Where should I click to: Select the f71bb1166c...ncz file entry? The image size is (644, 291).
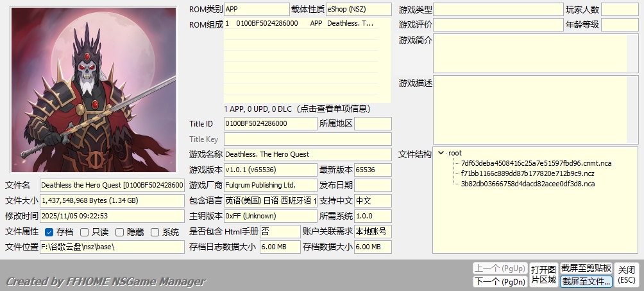point(527,173)
